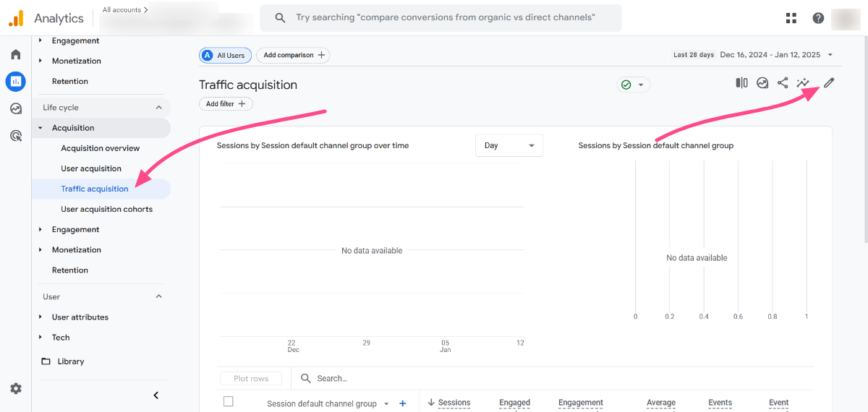Click the edit comparisons icon
This screenshot has width=868, height=412.
point(741,83)
